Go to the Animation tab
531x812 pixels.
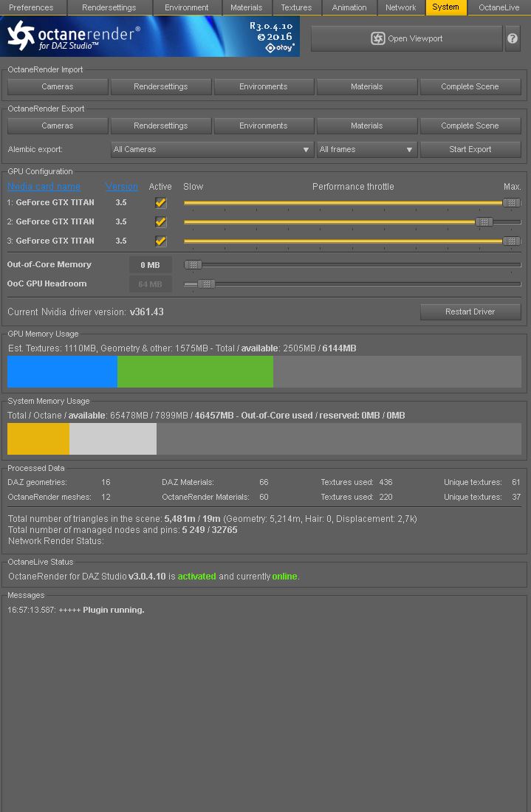point(349,7)
